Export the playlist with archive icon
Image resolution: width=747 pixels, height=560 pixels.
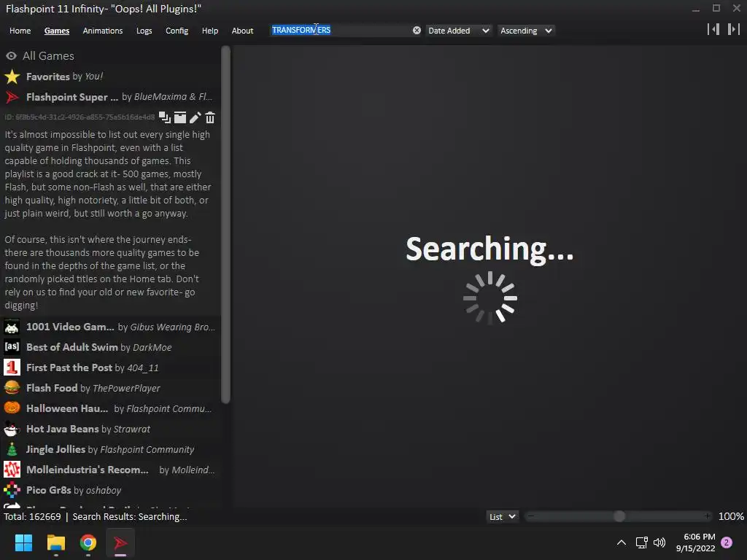point(180,117)
